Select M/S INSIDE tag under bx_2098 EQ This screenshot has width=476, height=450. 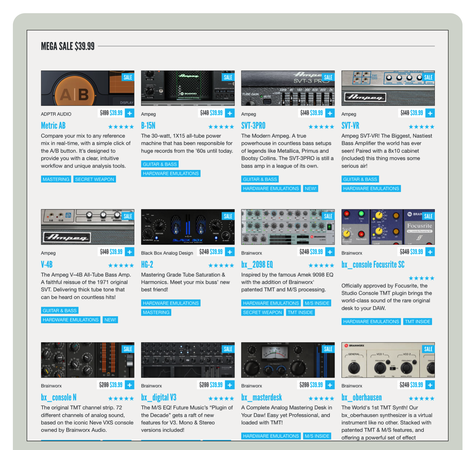tap(317, 303)
